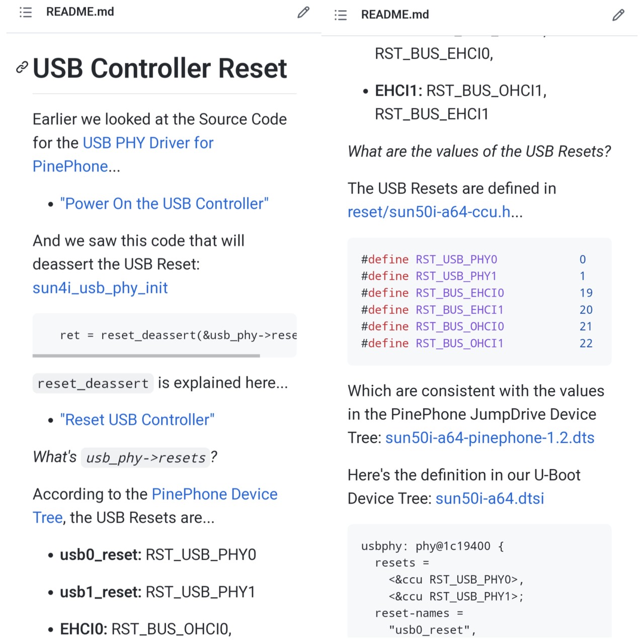
Task: Click the anchor link icon beside USB Controller Reset
Action: (x=22, y=67)
